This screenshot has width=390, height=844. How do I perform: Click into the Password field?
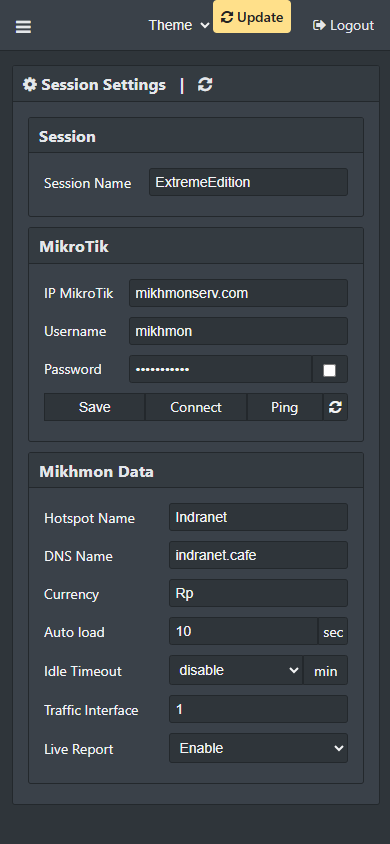[221, 369]
